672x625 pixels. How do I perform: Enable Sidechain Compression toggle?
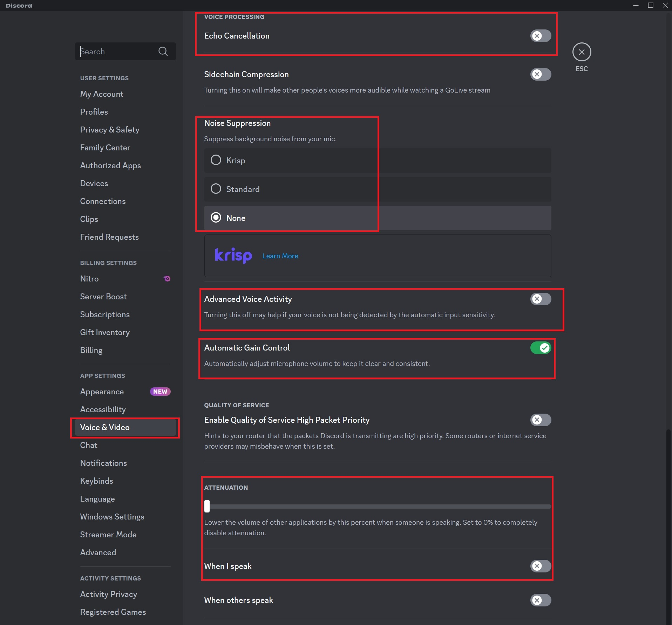(540, 74)
